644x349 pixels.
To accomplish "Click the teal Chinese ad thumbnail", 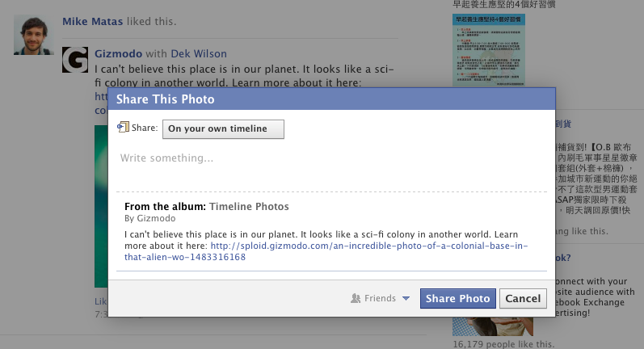I will point(489,50).
